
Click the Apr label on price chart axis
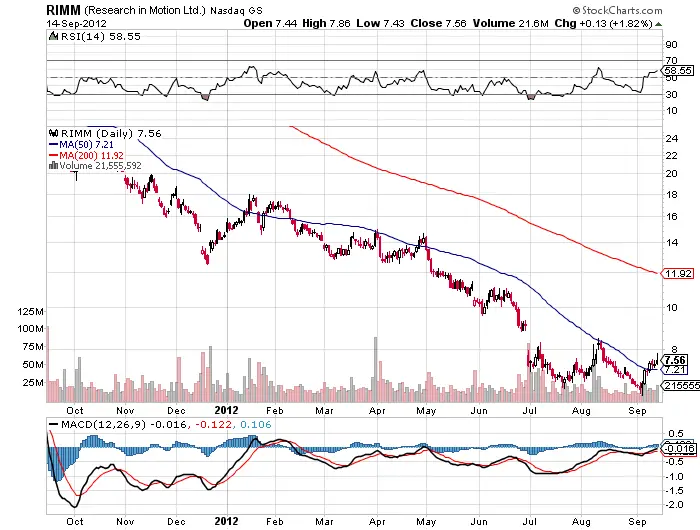[377, 410]
